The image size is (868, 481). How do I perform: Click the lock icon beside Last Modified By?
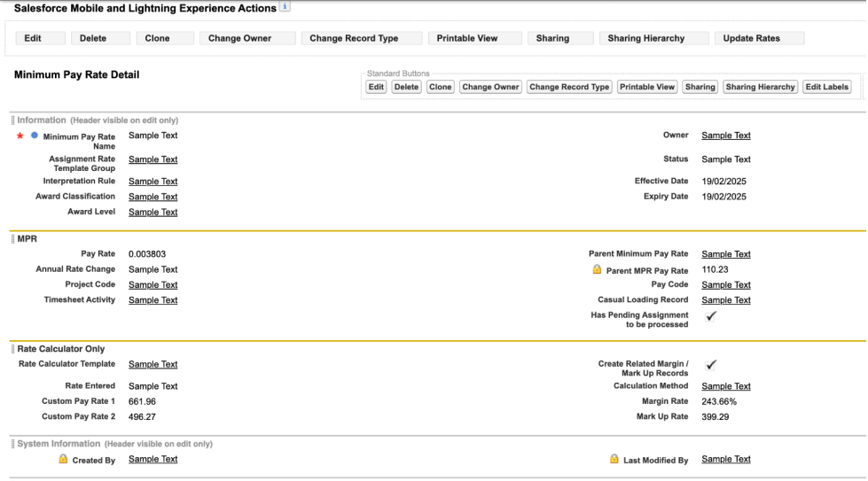[x=614, y=459]
